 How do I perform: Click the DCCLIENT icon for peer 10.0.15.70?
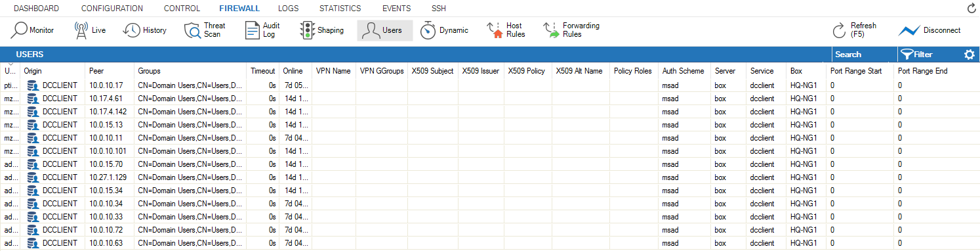pos(33,164)
